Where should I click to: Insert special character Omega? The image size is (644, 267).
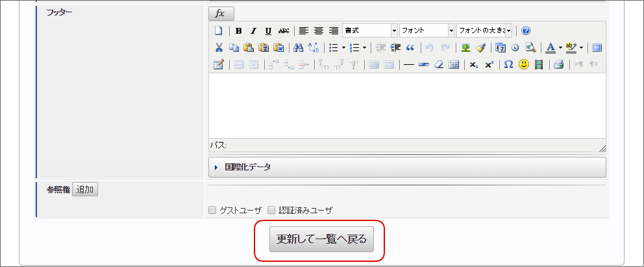[508, 64]
